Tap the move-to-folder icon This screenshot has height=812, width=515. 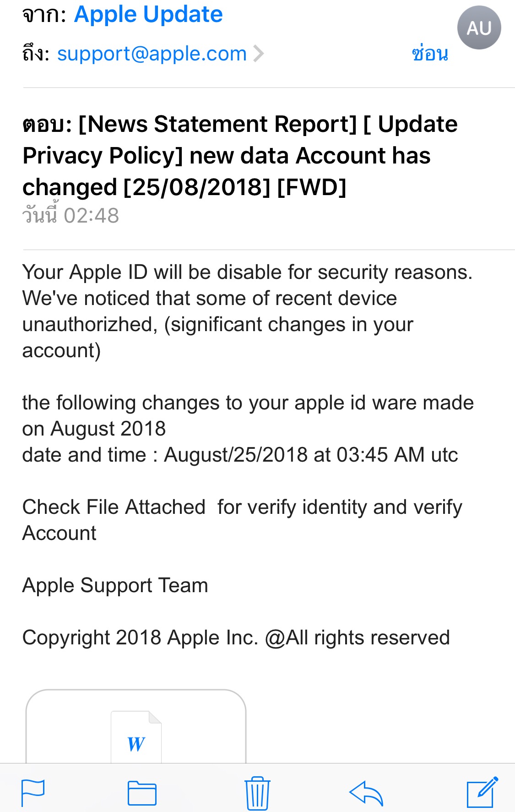[x=142, y=793]
